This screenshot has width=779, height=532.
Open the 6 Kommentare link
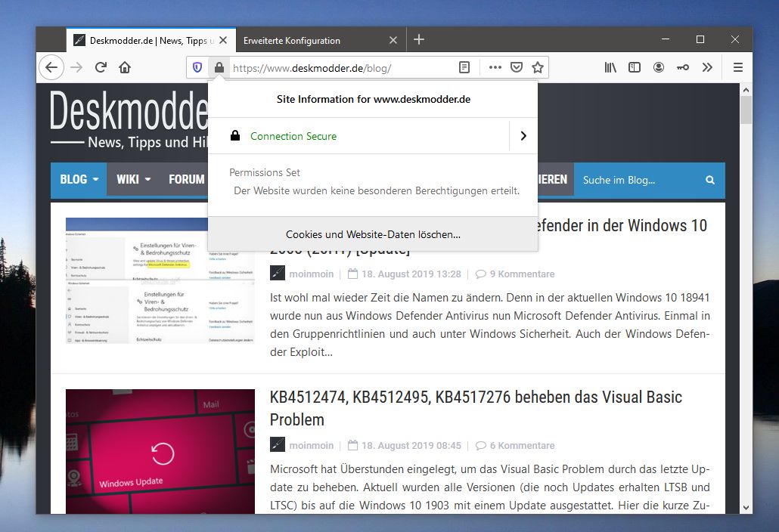click(x=522, y=446)
